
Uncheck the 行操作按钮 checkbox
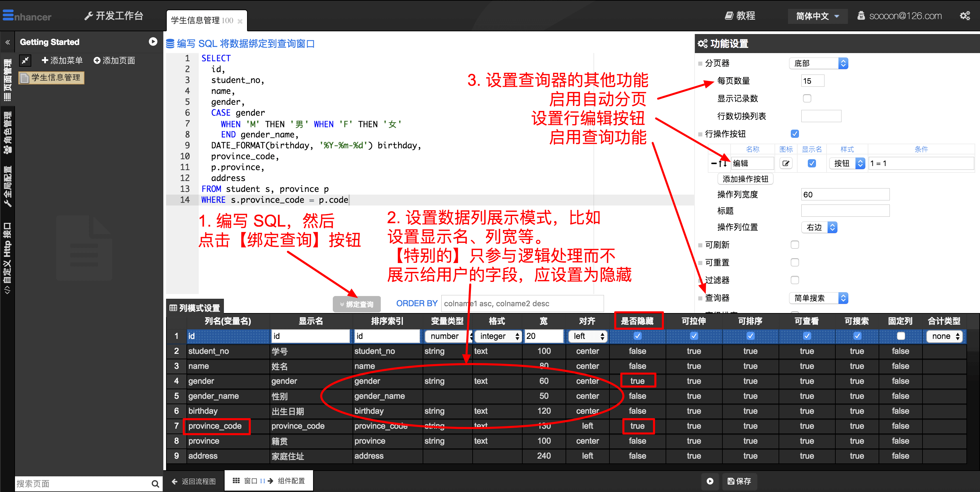[795, 134]
